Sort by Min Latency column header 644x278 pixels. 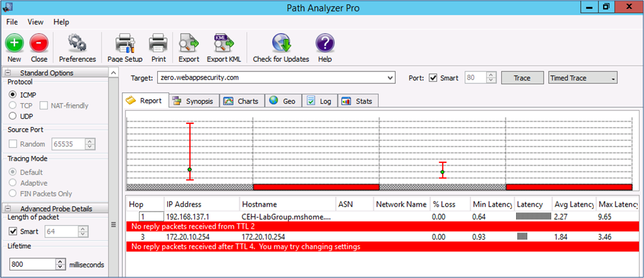pos(492,204)
